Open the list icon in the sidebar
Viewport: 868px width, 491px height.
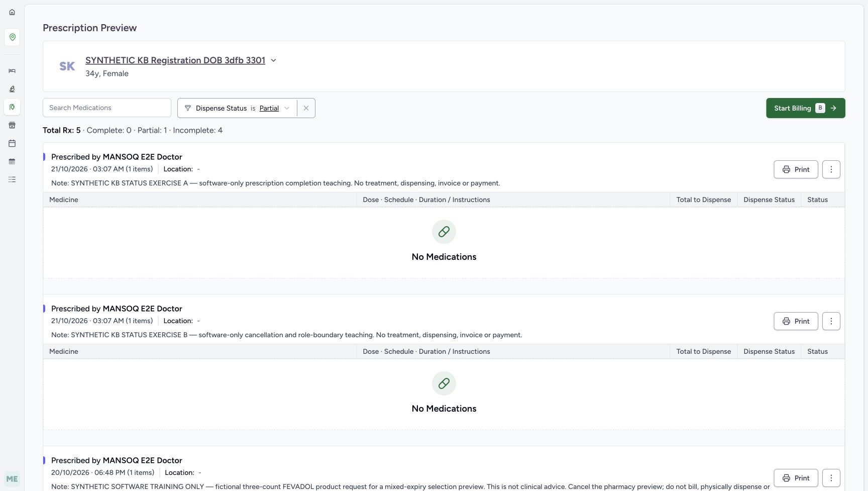click(12, 179)
